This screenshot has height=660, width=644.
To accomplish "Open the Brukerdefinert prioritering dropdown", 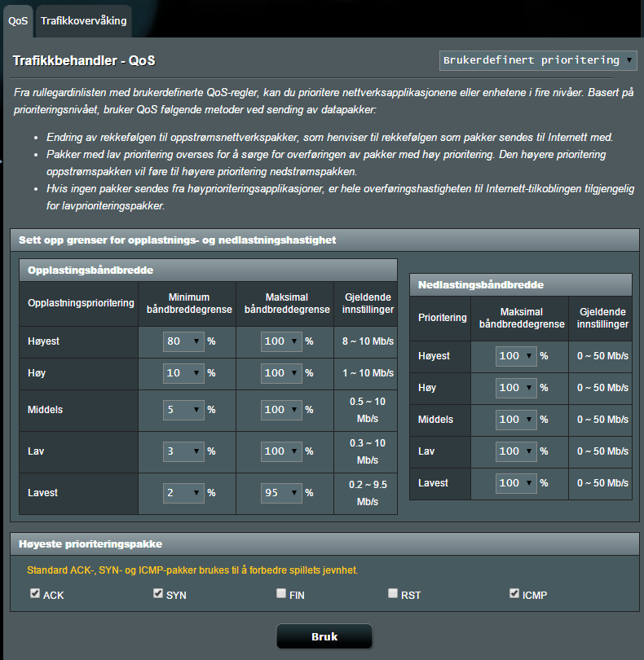I will (538, 60).
